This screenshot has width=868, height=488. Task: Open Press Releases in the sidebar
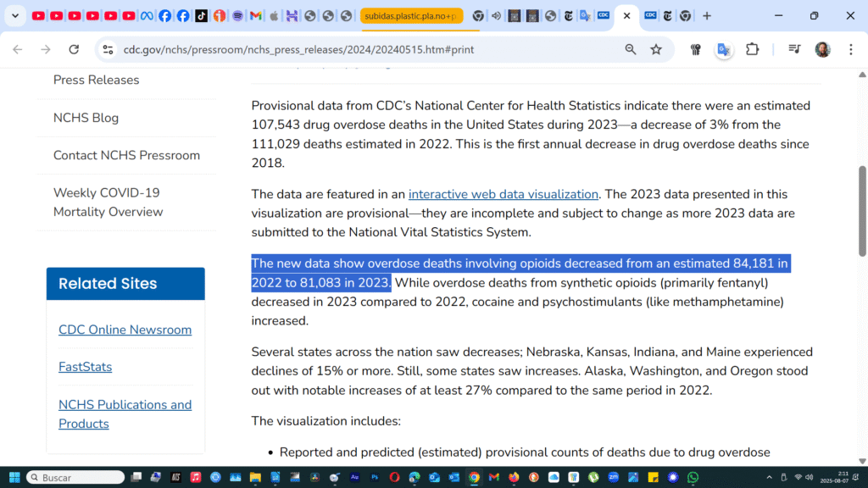tap(96, 80)
